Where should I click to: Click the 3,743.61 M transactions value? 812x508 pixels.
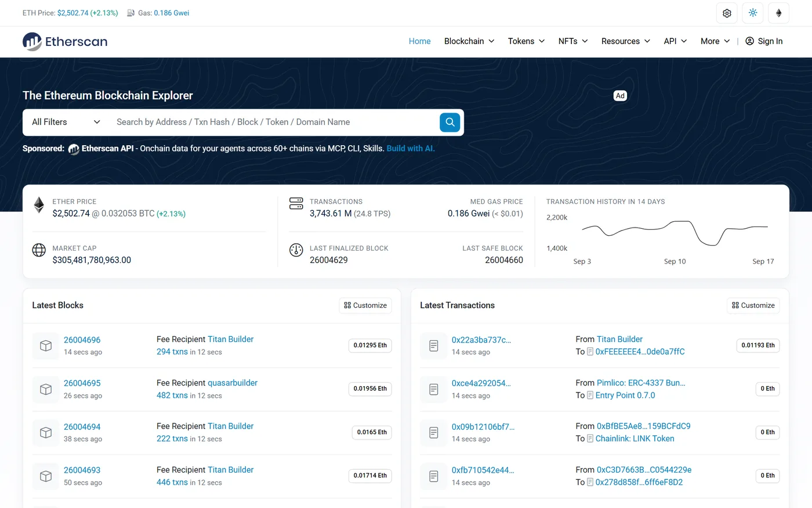(331, 214)
